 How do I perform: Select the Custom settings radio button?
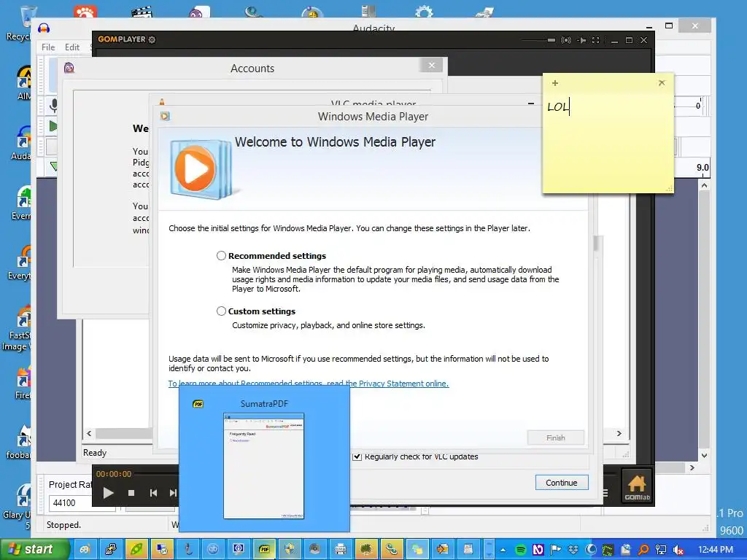(221, 311)
